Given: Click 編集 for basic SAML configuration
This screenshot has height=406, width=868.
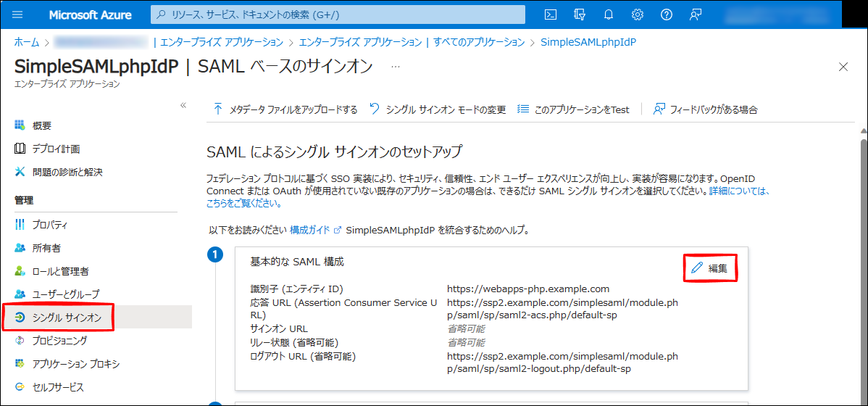Looking at the screenshot, I should [x=711, y=268].
